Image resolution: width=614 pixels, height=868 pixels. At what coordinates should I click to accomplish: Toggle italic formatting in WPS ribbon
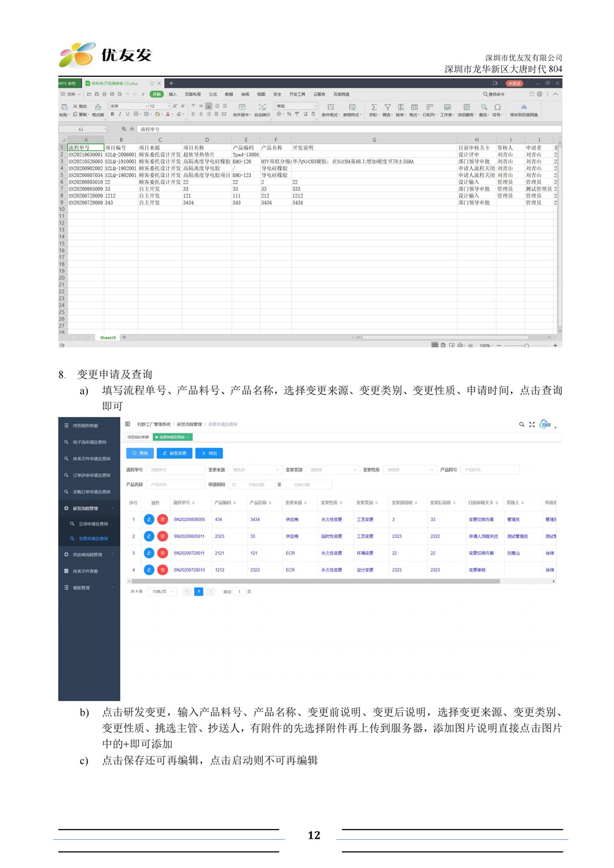click(x=120, y=115)
